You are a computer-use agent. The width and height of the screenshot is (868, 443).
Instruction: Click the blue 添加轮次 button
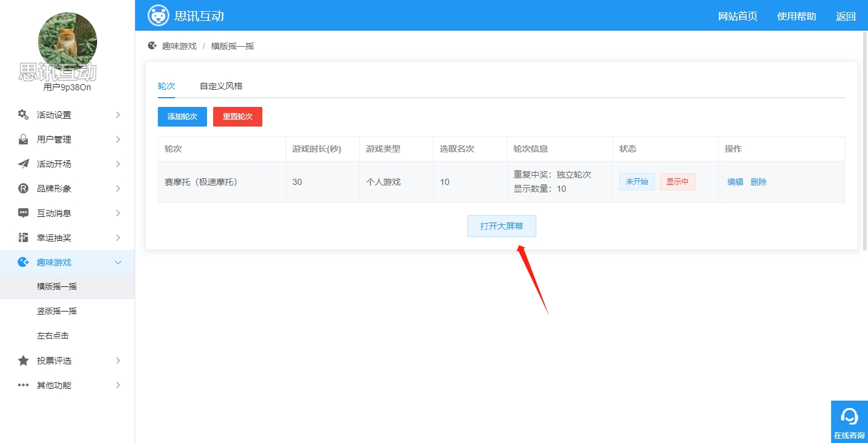(182, 117)
